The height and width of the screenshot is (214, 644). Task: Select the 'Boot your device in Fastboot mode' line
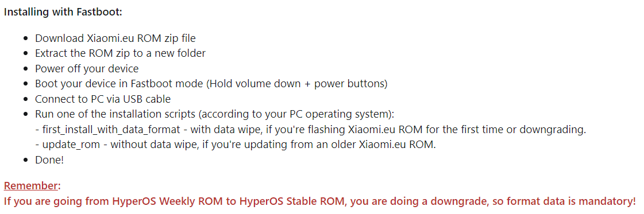pos(211,84)
